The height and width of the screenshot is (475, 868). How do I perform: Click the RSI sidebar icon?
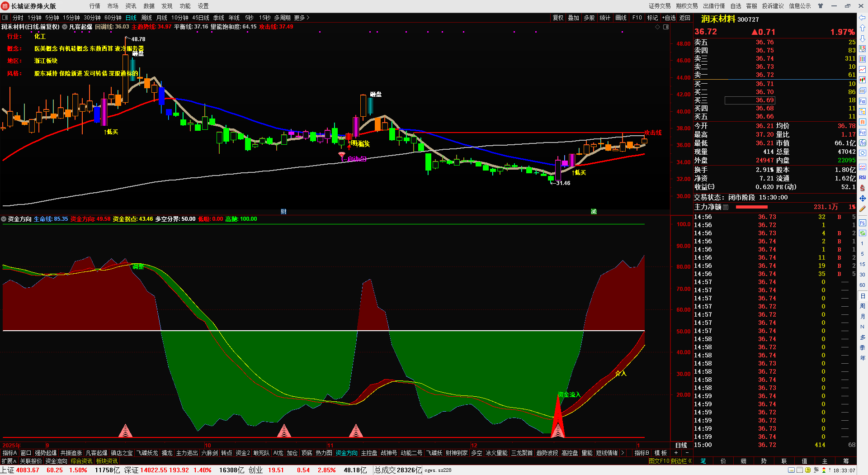click(863, 177)
